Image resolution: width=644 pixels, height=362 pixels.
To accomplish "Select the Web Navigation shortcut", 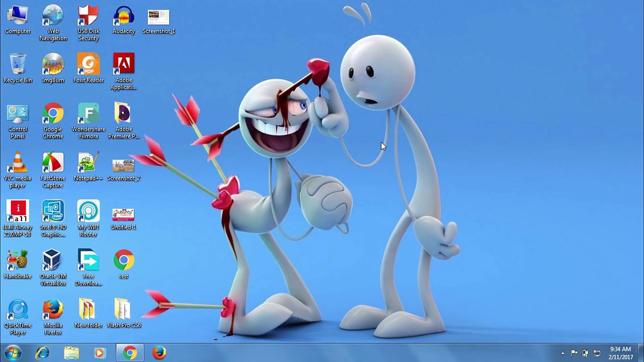I will (53, 23).
